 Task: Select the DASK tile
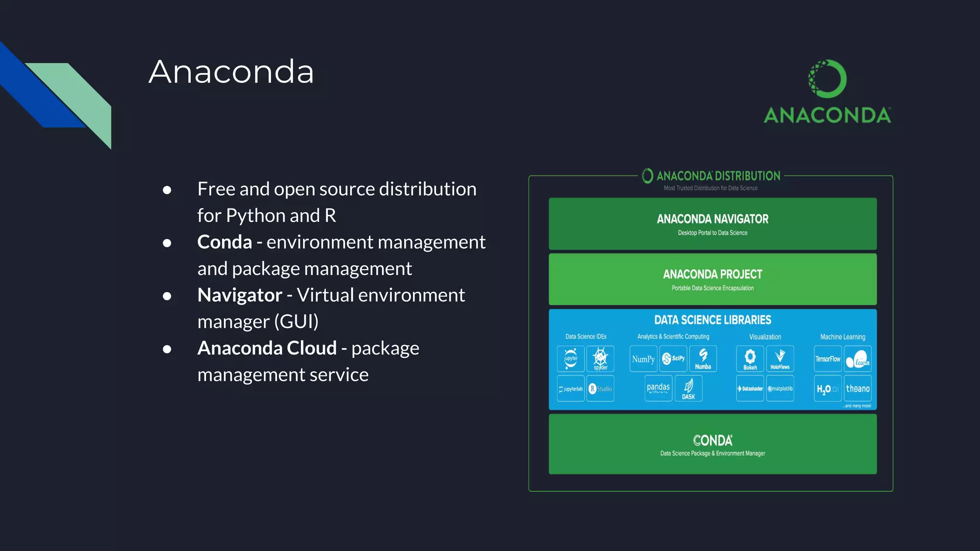tap(689, 388)
